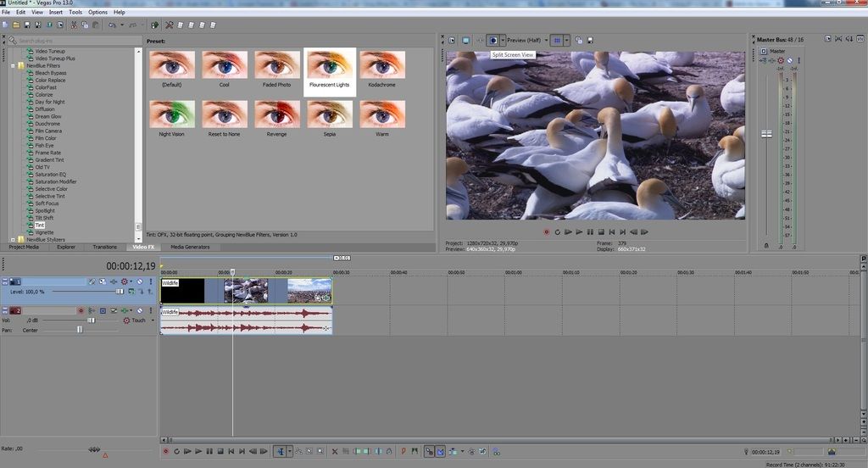This screenshot has width=868, height=468.
Task: Create a new project from toolbar
Action: coord(5,25)
